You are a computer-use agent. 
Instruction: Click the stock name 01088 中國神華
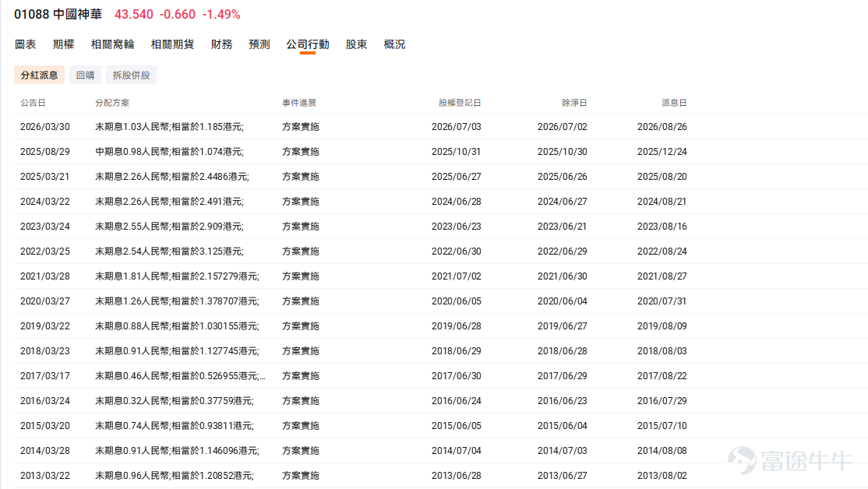[x=58, y=14]
